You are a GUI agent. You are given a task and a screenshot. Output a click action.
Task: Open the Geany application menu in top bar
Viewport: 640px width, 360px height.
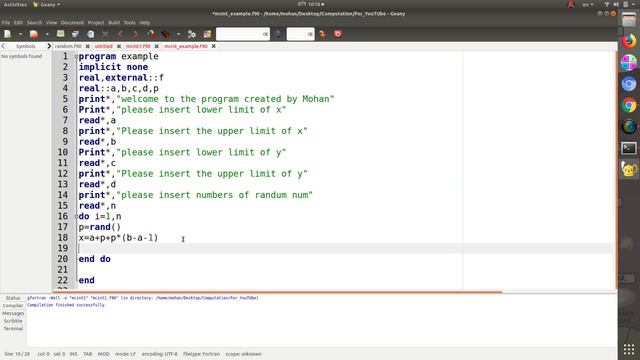[x=46, y=5]
